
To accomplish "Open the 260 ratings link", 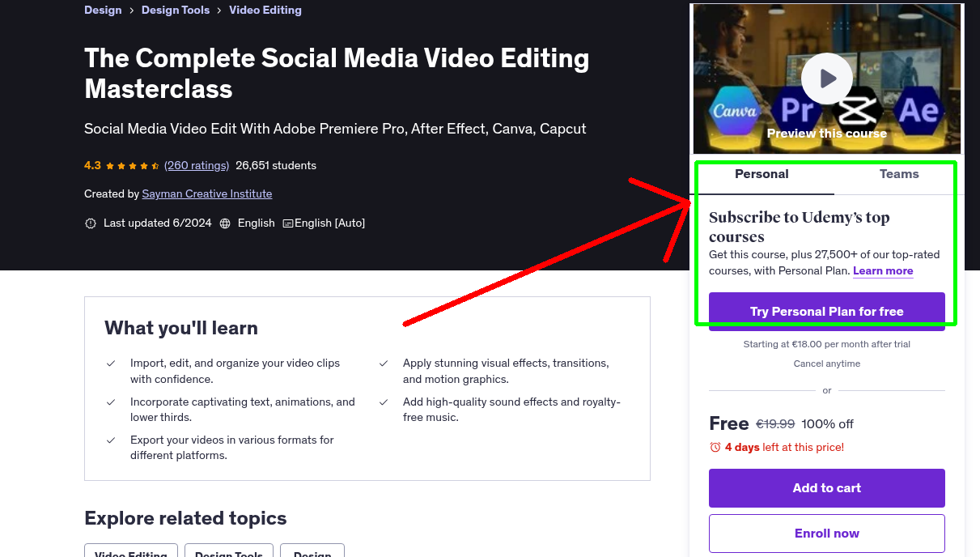I will tap(197, 165).
